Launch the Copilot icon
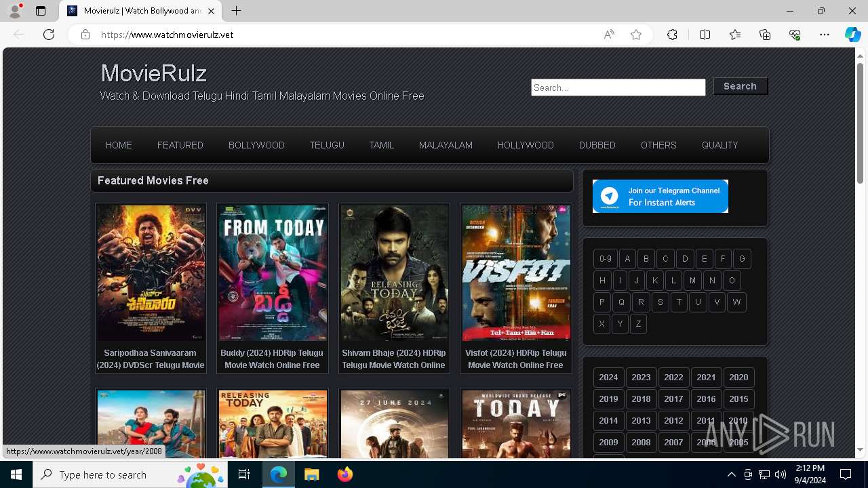 tap(852, 35)
